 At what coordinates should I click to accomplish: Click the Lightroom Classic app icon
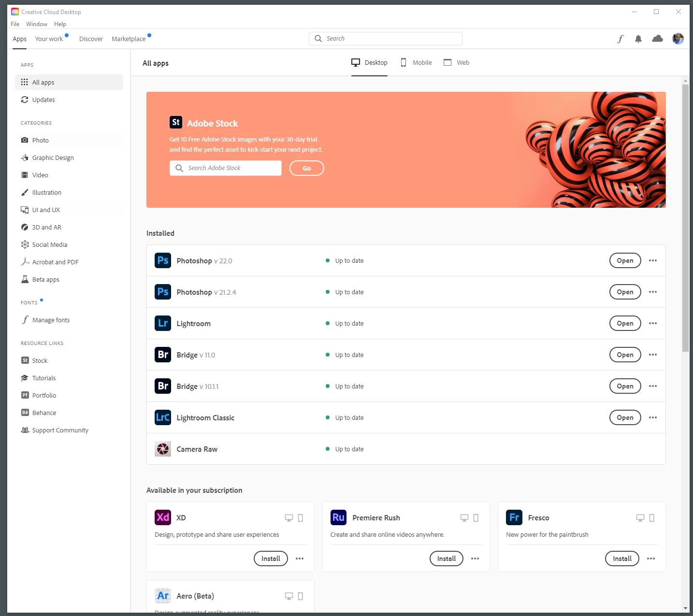point(163,417)
